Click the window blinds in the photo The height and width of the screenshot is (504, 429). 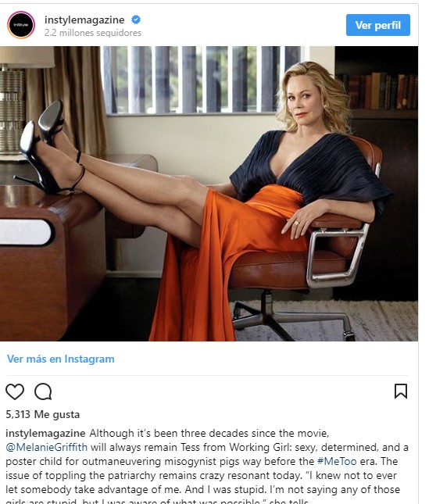204,80
